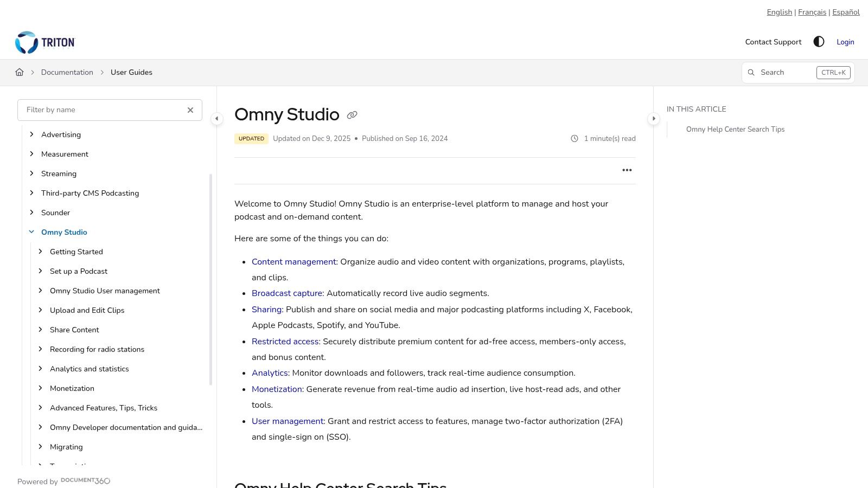The image size is (868, 488).
Task: Copy the Omny Studio heading anchor link icon
Action: pos(352,115)
